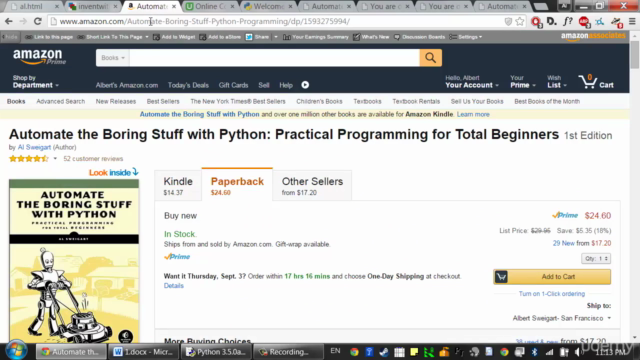Change the Qty dropdown value
This screenshot has width=640, height=360.
(x=596, y=258)
